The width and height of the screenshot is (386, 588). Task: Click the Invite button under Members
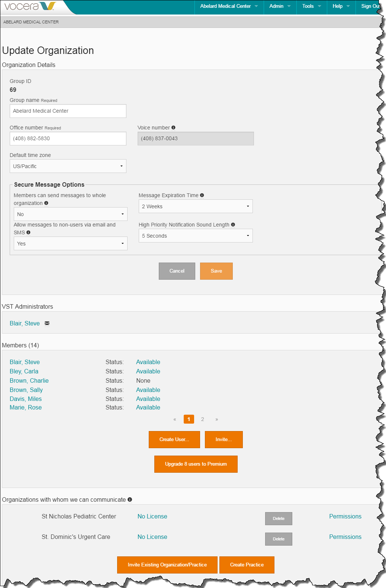[224, 440]
